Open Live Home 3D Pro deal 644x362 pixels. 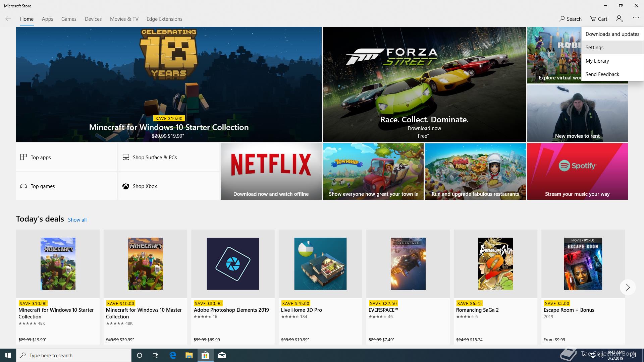[320, 287]
